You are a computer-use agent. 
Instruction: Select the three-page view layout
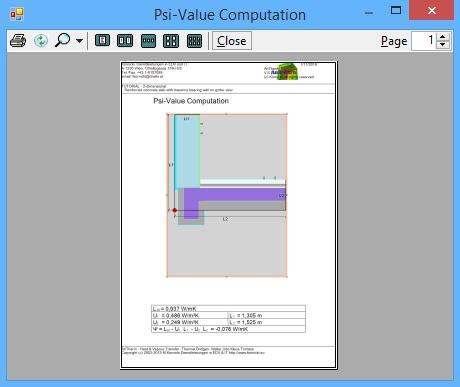coord(148,41)
